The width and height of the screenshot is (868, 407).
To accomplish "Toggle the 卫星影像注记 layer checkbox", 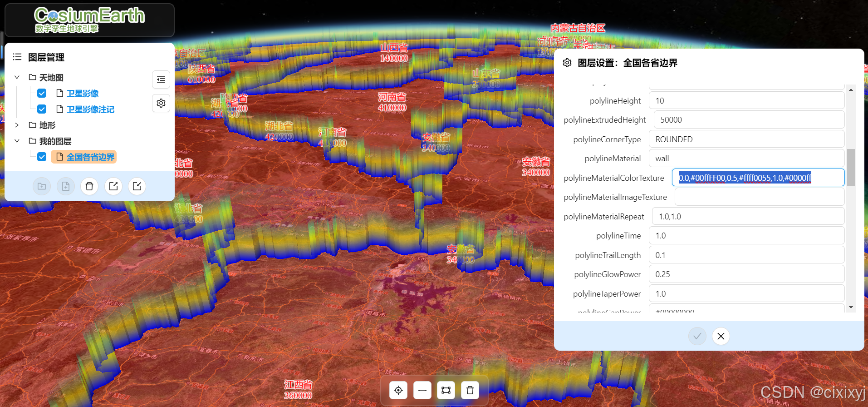I will click(x=42, y=109).
